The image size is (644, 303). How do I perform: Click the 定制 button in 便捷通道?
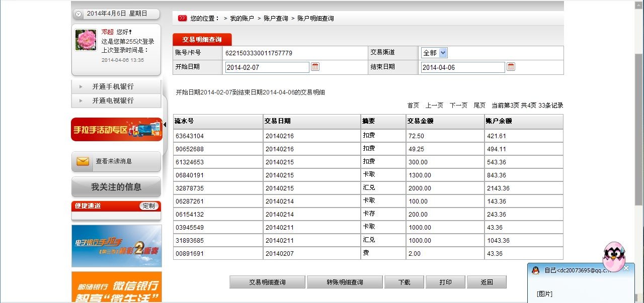click(149, 206)
